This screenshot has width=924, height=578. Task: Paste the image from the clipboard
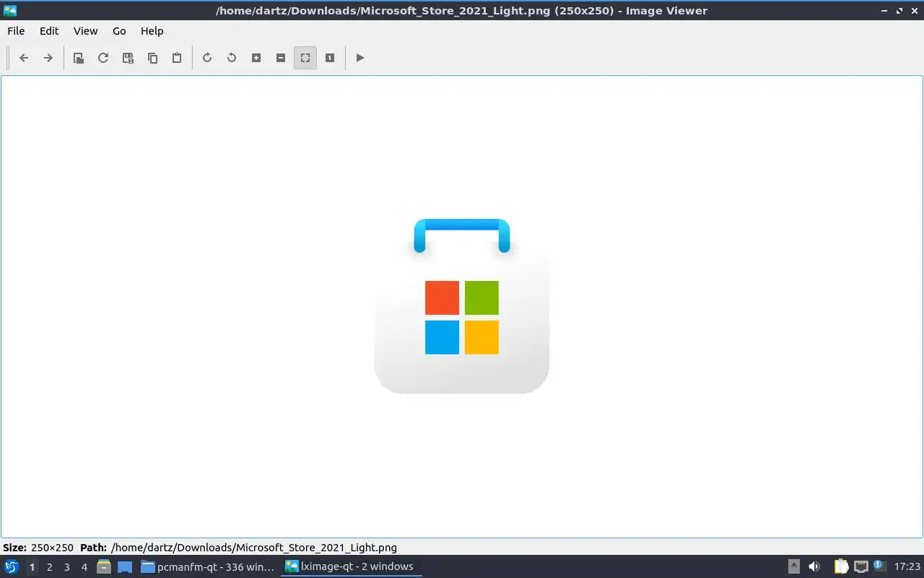(x=177, y=58)
